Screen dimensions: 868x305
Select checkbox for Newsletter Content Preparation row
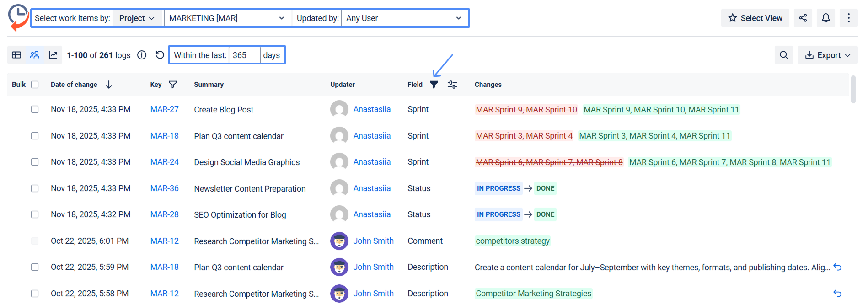(x=35, y=188)
